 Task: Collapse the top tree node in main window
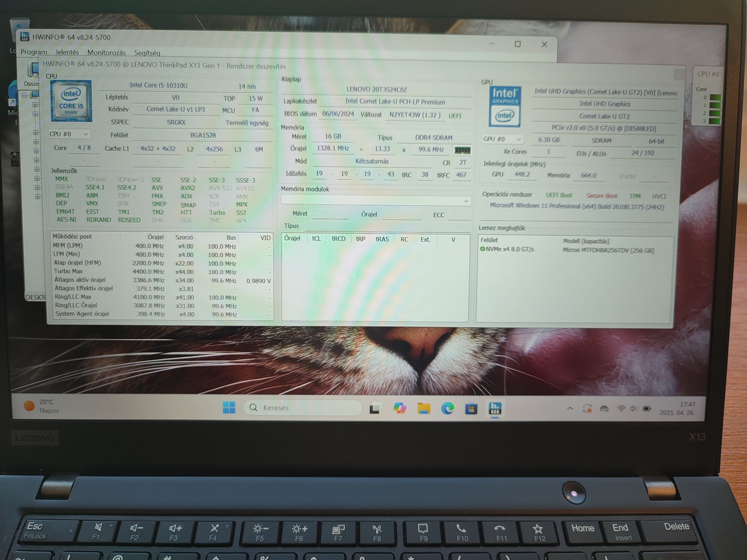25,95
